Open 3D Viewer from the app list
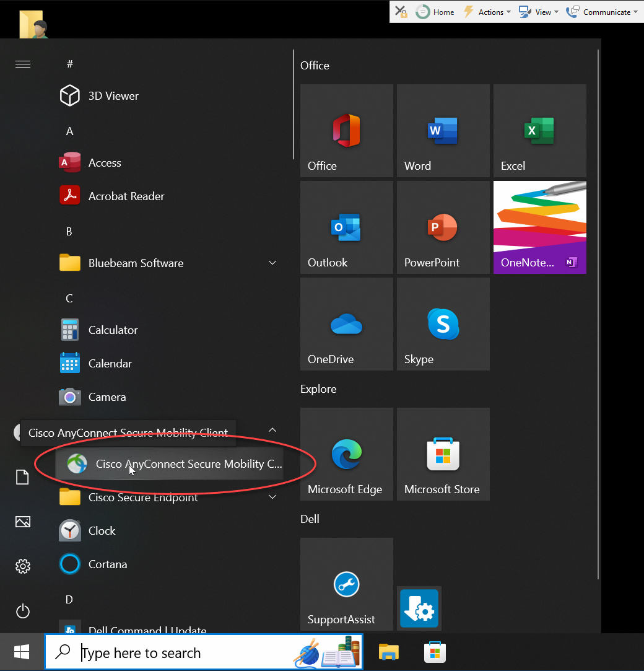This screenshot has height=671, width=644. (x=169, y=96)
